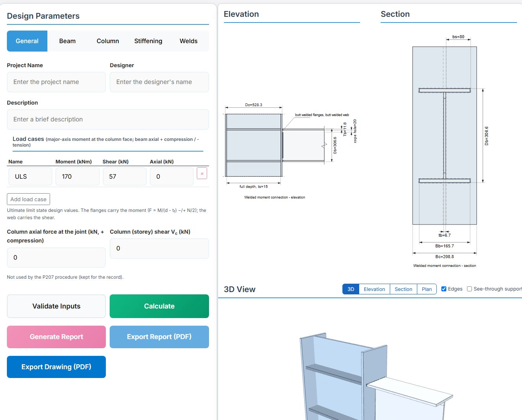Focus the Column storey shear field
The width and height of the screenshot is (522, 420).
[159, 249]
